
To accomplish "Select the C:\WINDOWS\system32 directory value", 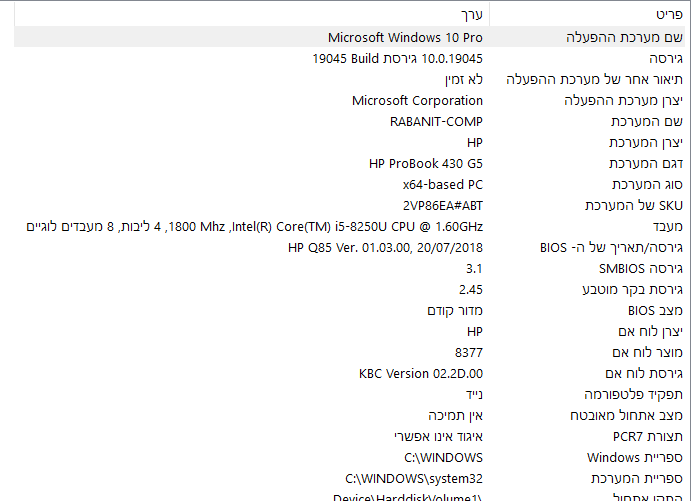I will (x=413, y=478).
